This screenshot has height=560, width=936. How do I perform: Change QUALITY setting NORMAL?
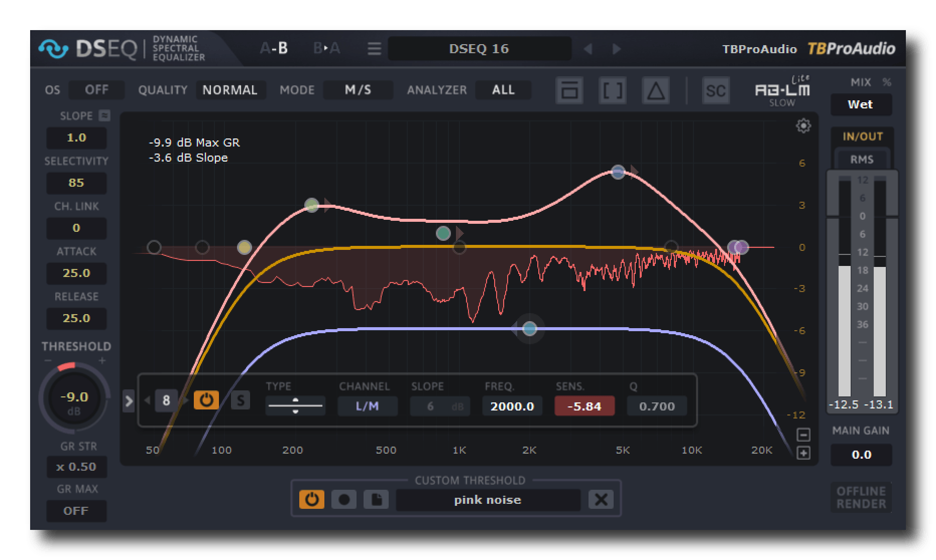pos(230,90)
